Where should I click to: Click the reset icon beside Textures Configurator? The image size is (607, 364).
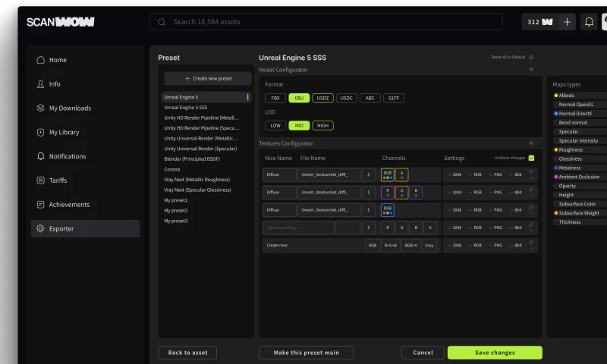pos(531,143)
